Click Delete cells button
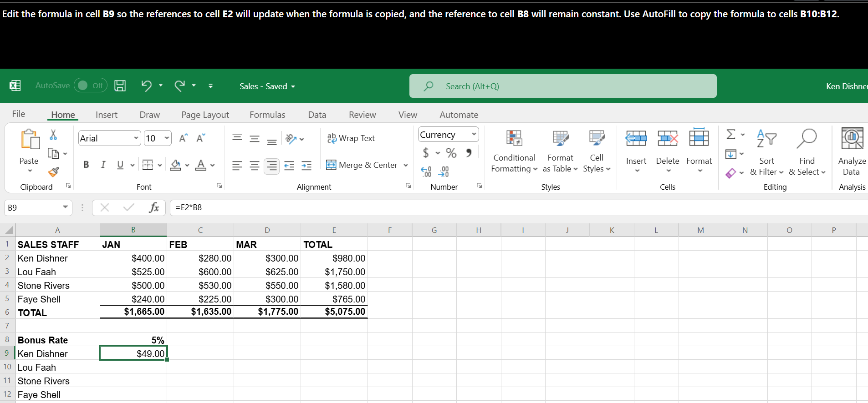The width and height of the screenshot is (868, 403). coord(668,152)
